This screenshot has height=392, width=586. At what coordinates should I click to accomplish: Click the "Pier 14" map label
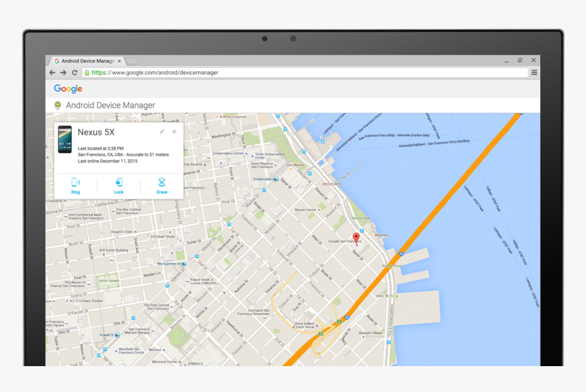pos(345,176)
